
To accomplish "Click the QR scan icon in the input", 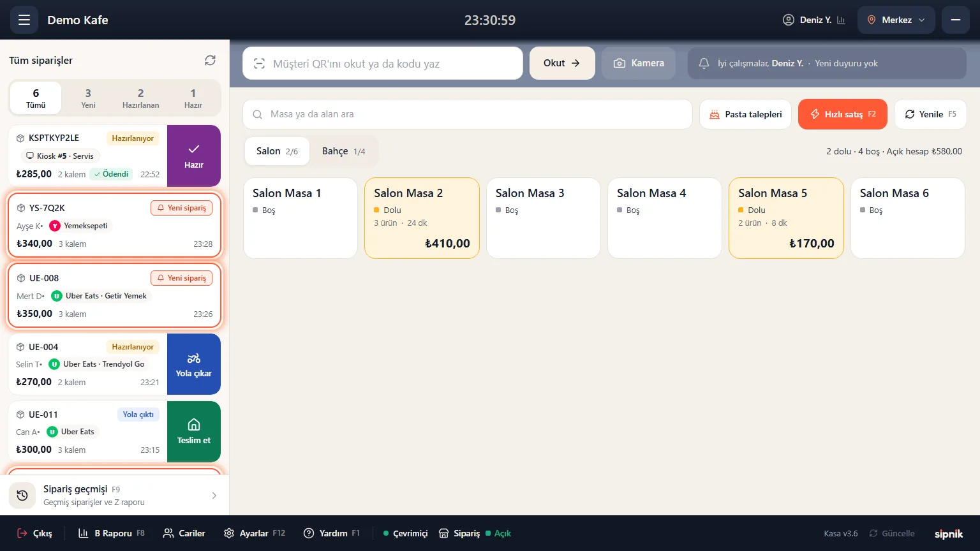I will [x=259, y=64].
